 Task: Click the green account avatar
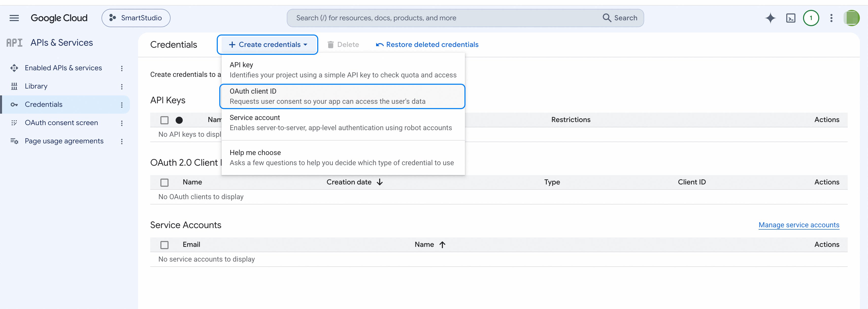click(x=852, y=18)
